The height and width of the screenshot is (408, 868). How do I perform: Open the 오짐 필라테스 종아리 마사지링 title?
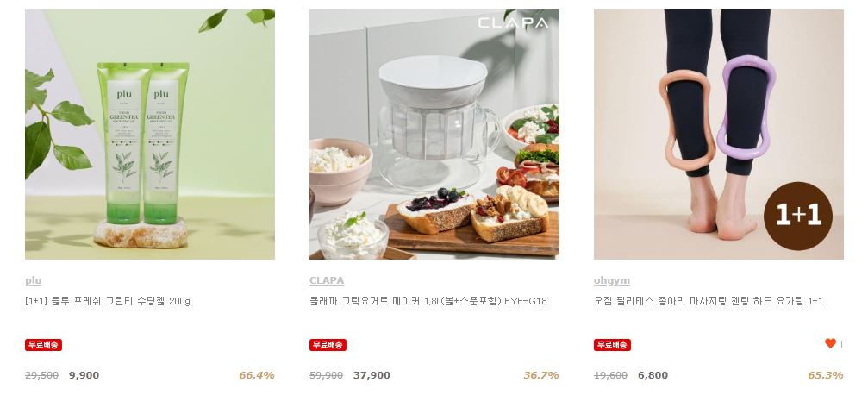708,301
